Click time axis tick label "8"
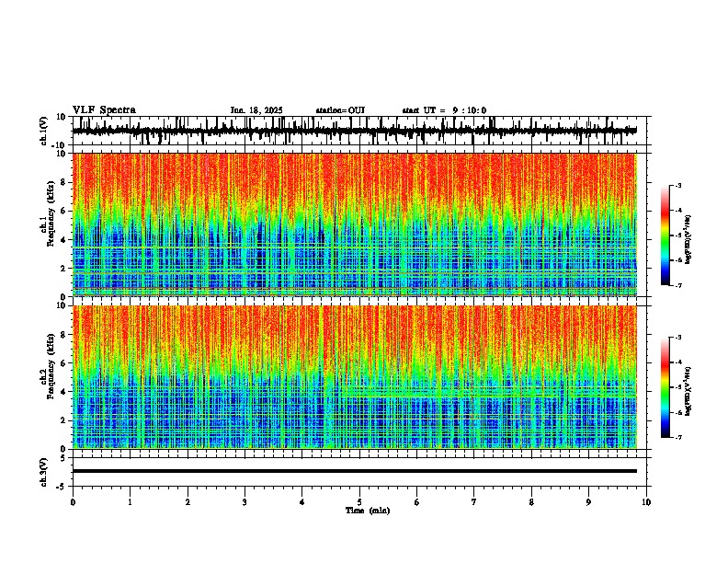The image size is (728, 563). pos(531,502)
